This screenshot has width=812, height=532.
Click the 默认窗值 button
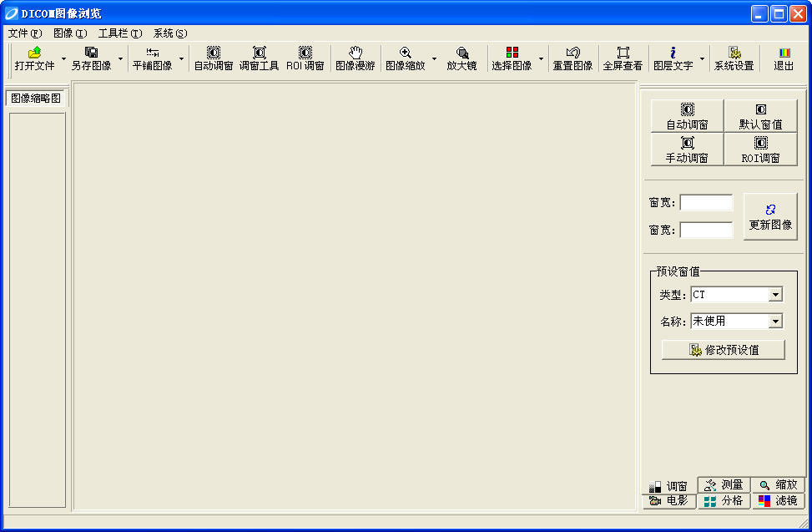(760, 117)
